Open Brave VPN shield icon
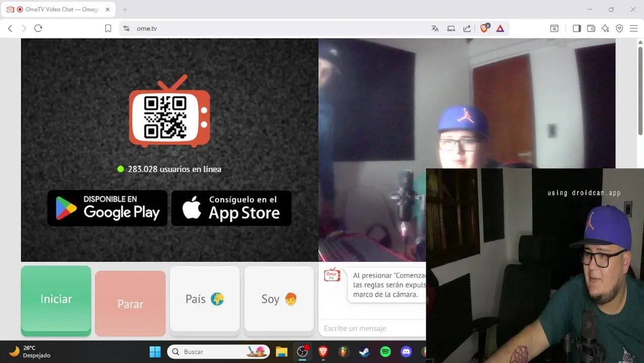Screen dimensions: 644x363 pyautogui.click(x=619, y=29)
